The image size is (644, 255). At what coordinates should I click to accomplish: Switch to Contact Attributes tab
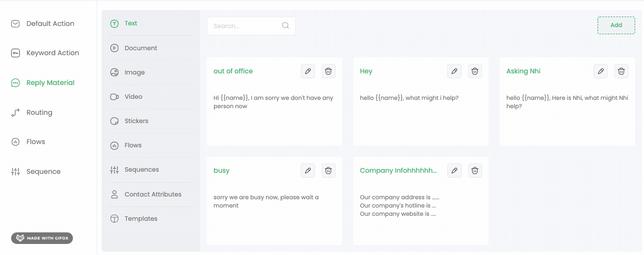coord(151,194)
